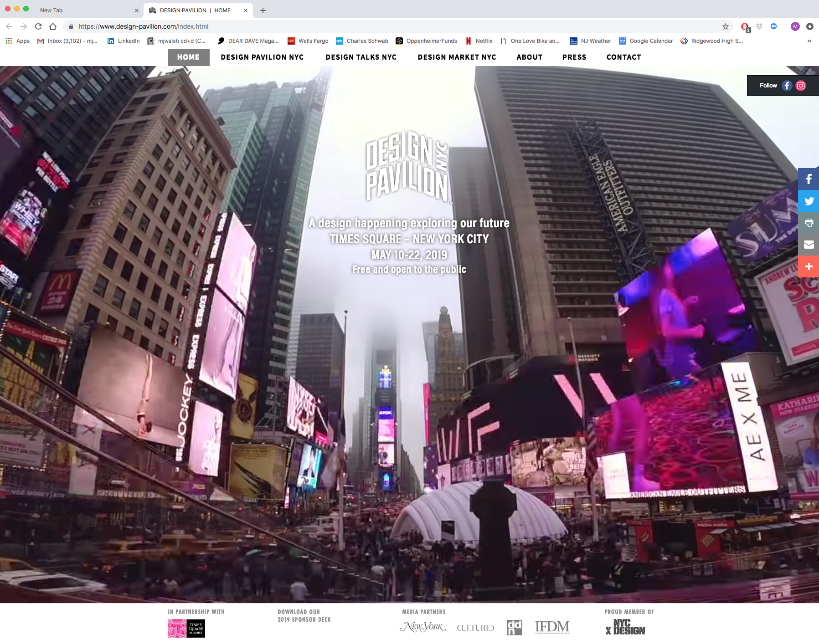Go to the ABOUT page
This screenshot has height=644, width=819.
(530, 57)
